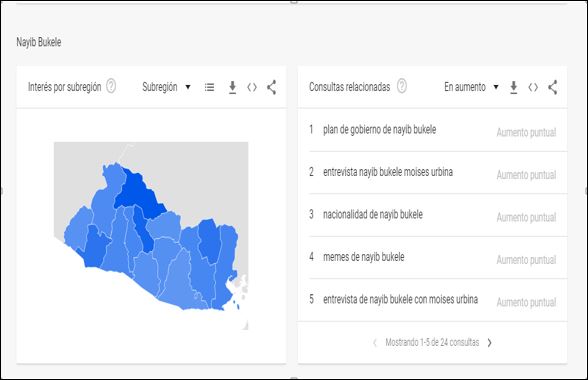Share the Consultas relacionadas card
This screenshot has height=380, width=588.
(x=552, y=87)
